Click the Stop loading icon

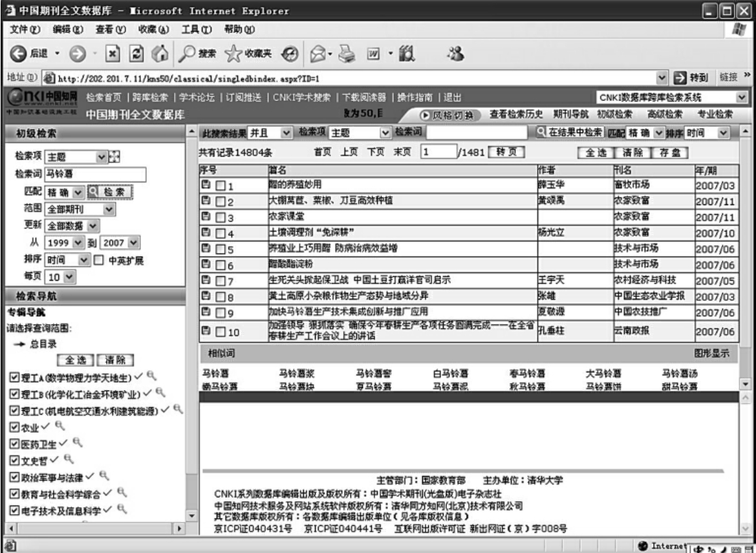pyautogui.click(x=113, y=54)
